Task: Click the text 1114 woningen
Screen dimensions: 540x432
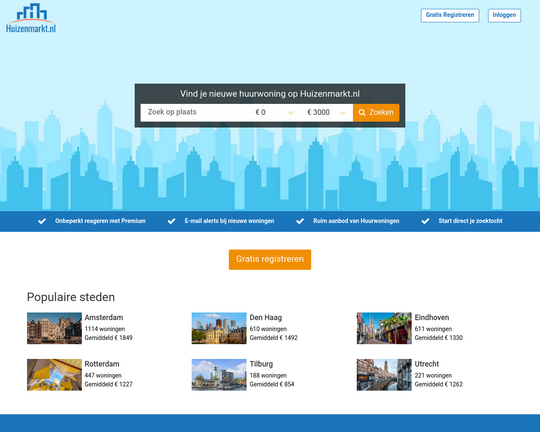Action: 105,329
